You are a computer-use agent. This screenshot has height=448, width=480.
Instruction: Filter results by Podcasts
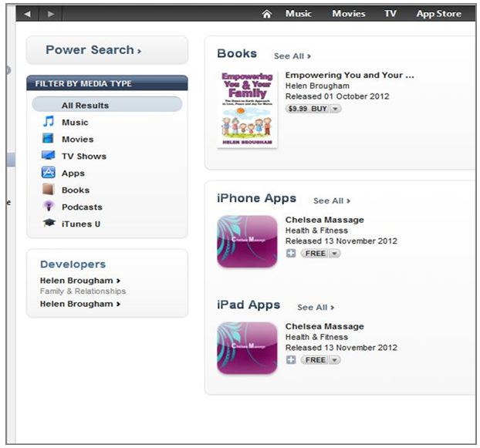click(x=82, y=207)
